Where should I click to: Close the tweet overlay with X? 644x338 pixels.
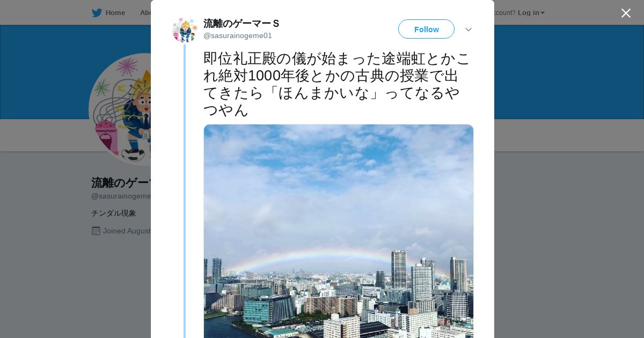pos(626,13)
